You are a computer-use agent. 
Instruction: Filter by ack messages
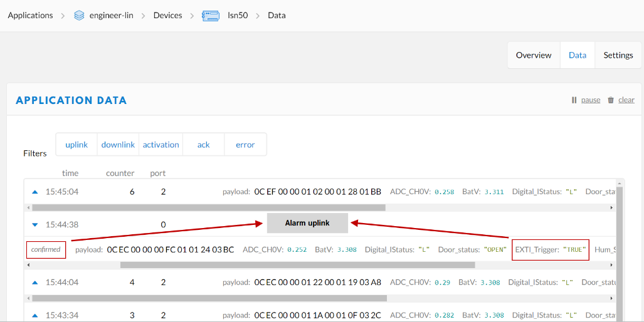[x=204, y=144]
